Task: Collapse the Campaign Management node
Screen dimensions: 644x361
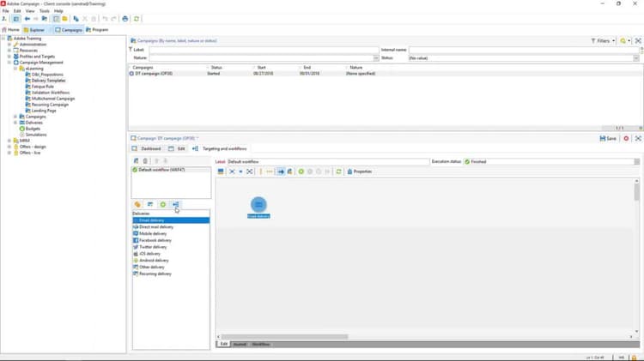Action: coord(9,63)
